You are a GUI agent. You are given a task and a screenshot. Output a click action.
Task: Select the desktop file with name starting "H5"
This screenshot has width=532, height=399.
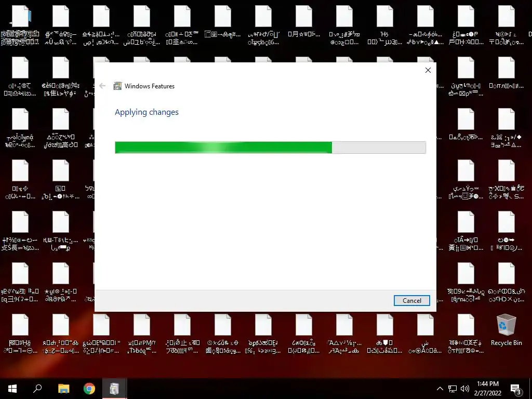click(x=385, y=25)
